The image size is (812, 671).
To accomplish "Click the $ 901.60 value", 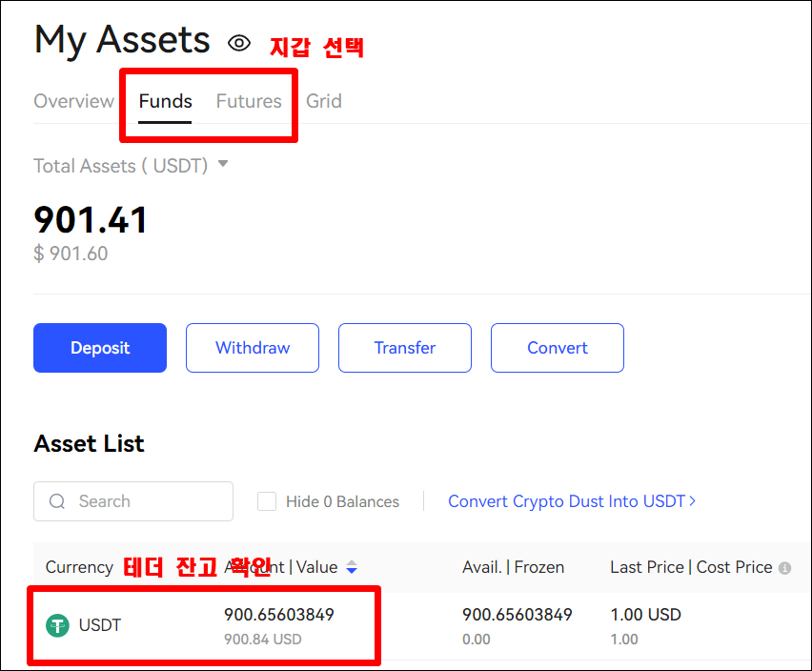I will click(x=71, y=254).
